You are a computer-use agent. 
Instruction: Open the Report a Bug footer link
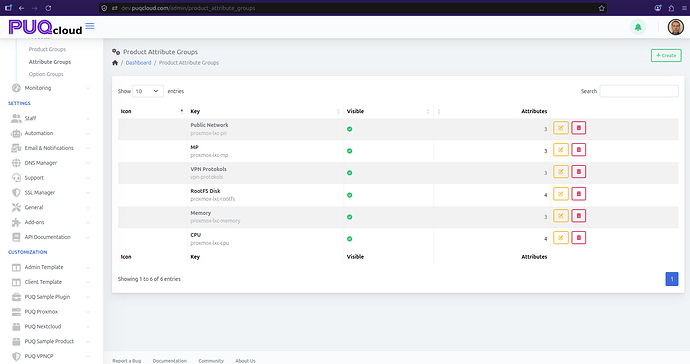coord(127,361)
